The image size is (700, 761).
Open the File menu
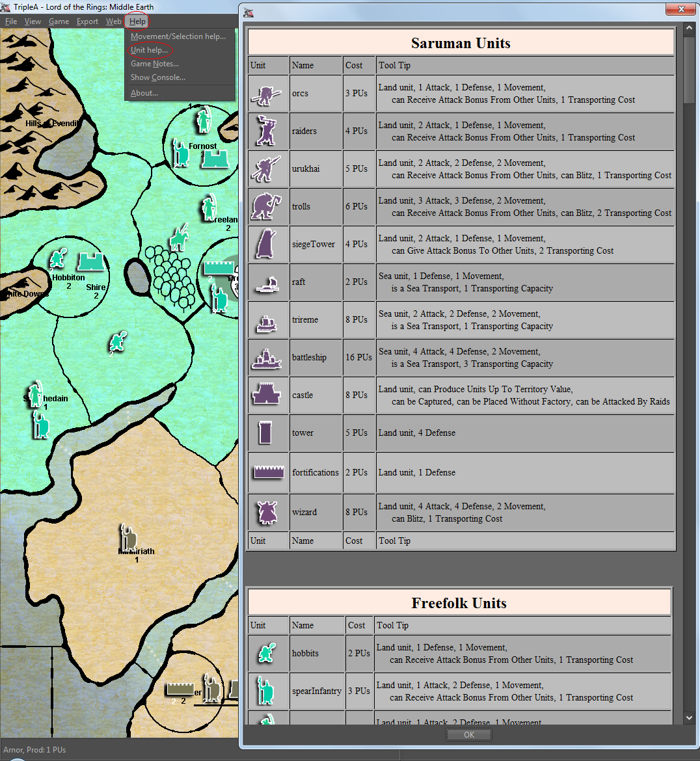pyautogui.click(x=11, y=21)
